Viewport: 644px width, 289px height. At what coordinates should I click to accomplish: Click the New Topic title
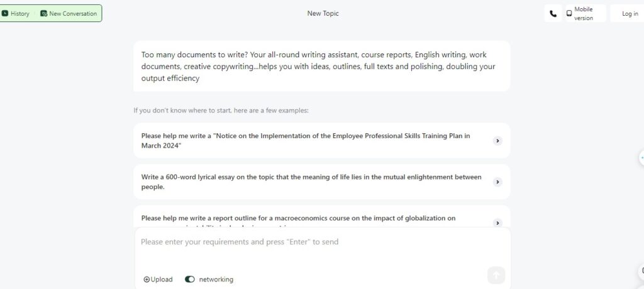(x=323, y=14)
